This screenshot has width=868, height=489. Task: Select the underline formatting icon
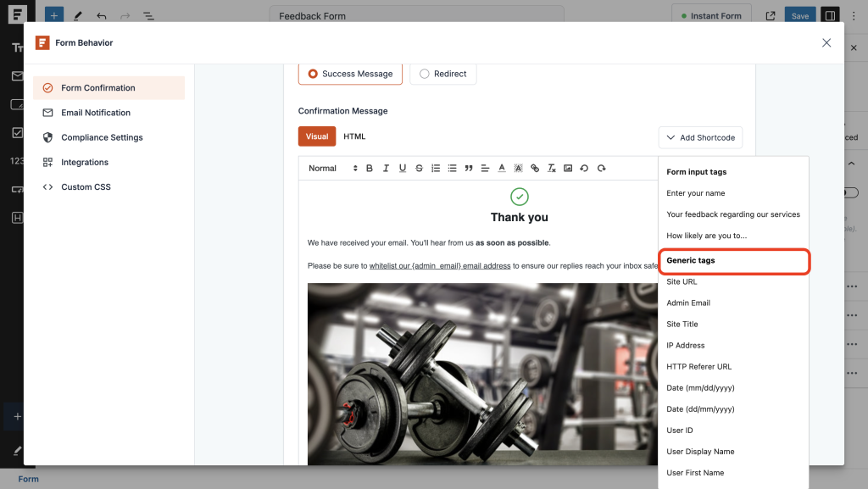402,168
